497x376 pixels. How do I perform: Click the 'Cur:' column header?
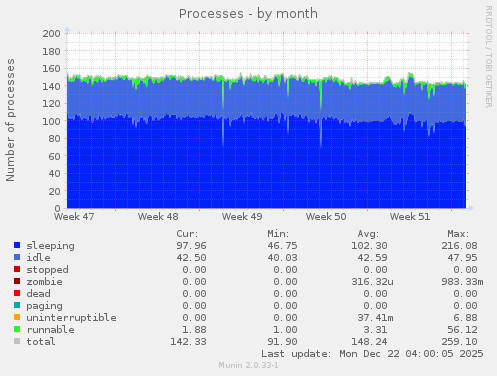(187, 234)
